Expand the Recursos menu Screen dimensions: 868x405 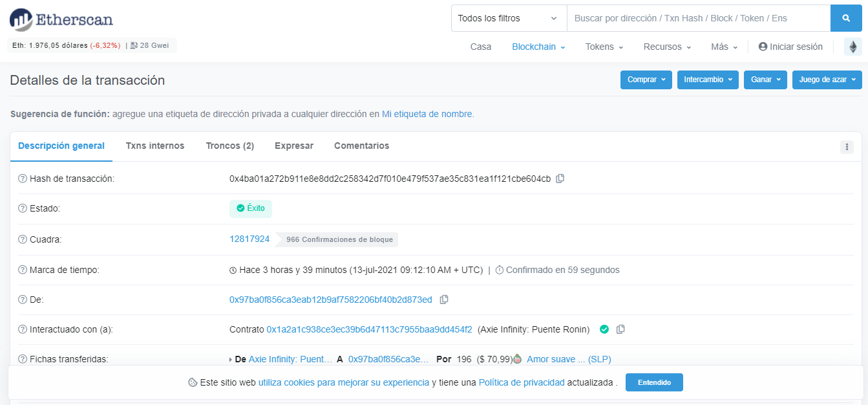point(668,47)
